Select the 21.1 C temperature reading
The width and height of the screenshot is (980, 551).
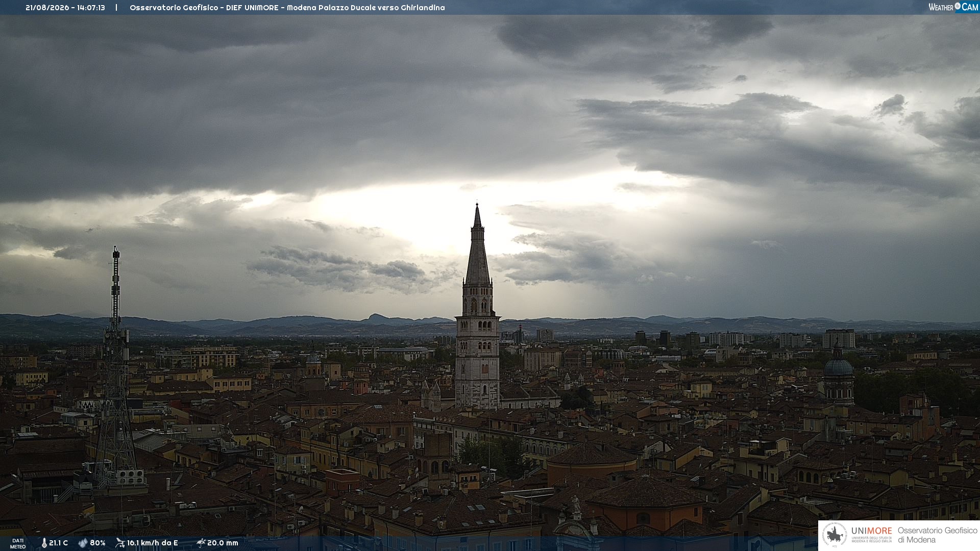tap(59, 543)
